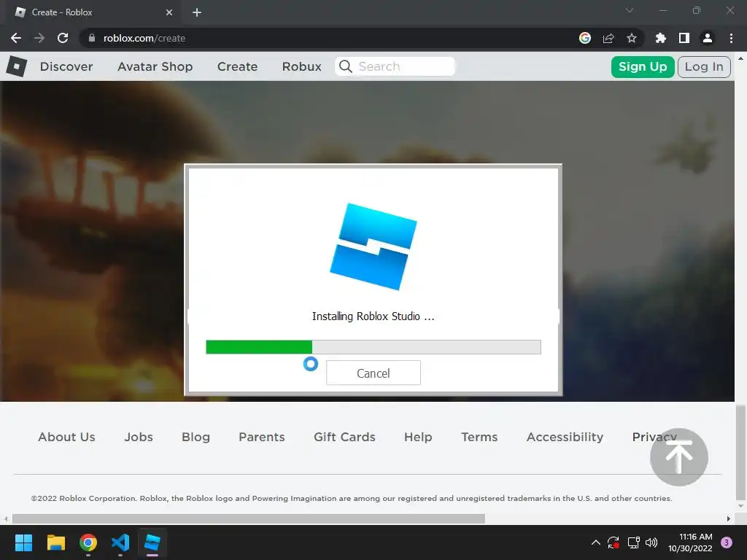747x560 pixels.
Task: Open the Chrome profile icon
Action: (708, 38)
